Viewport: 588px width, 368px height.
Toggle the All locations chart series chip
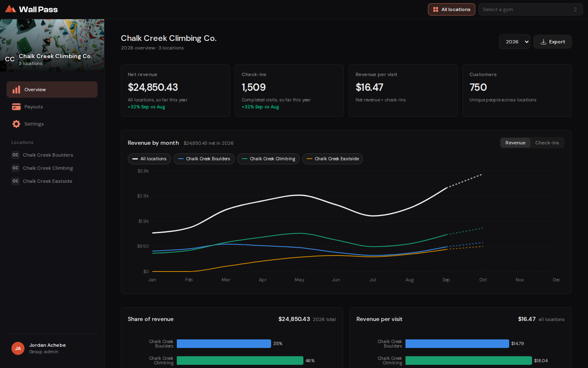coord(149,159)
